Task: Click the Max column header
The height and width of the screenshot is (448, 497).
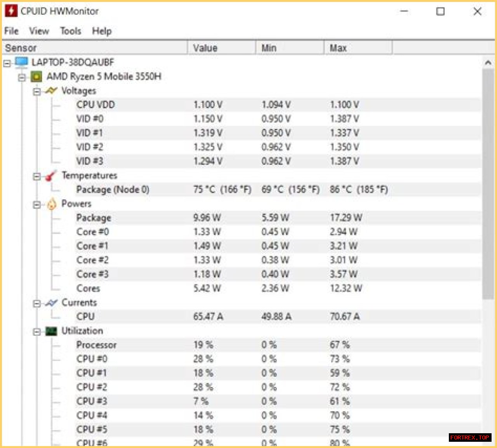Action: pos(358,48)
